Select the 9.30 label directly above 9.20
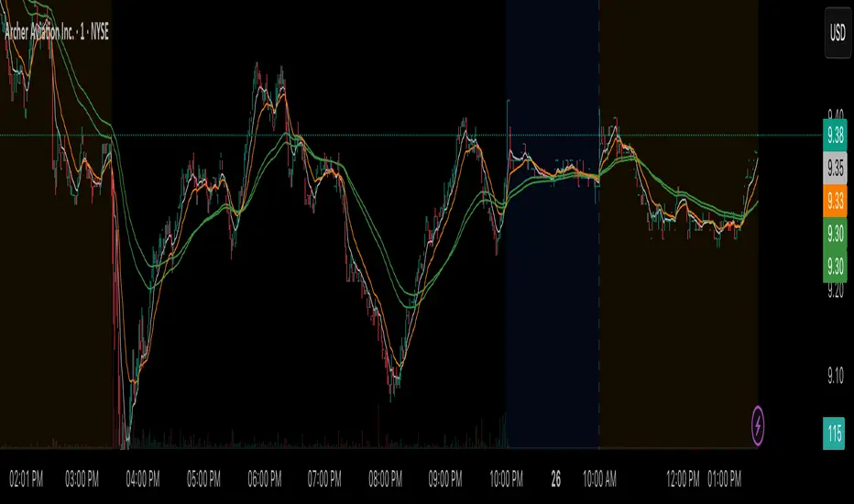Viewport: 854px width, 504px height. (835, 267)
